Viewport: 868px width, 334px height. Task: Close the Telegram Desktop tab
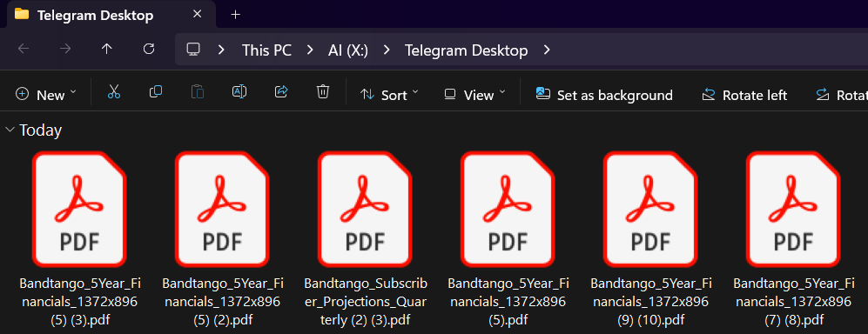coord(197,15)
